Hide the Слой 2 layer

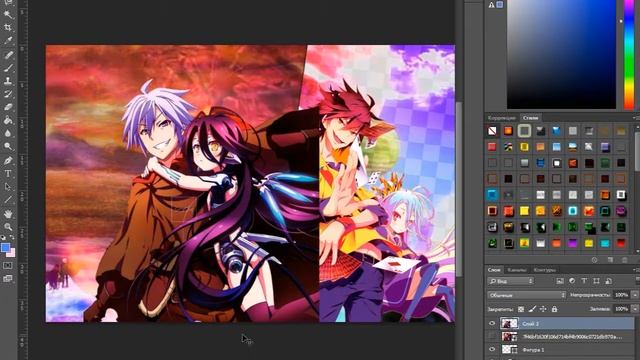pyautogui.click(x=492, y=324)
